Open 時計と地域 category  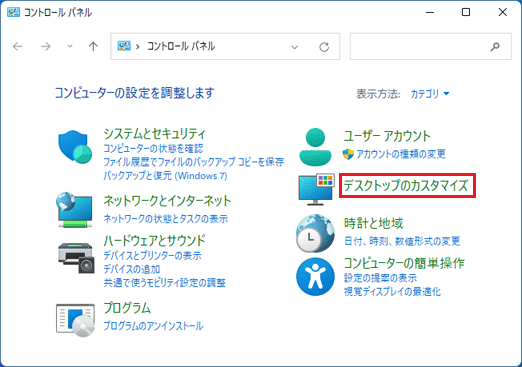[x=373, y=223]
